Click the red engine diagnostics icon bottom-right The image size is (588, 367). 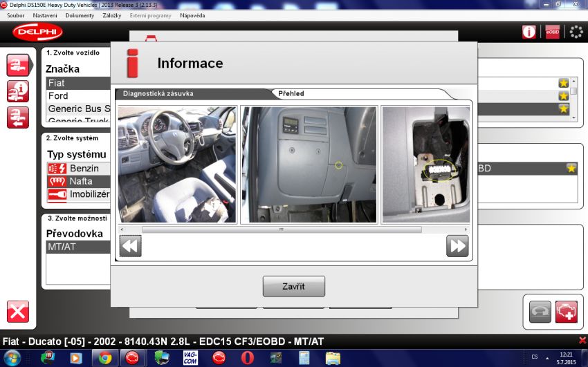pyautogui.click(x=566, y=311)
